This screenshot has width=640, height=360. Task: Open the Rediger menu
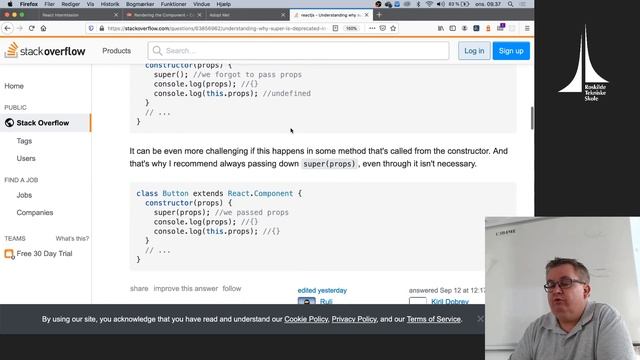71,4
